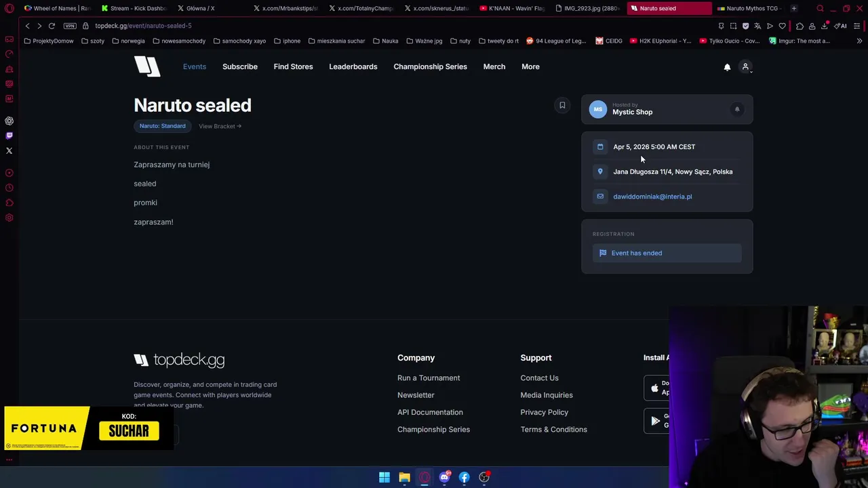Open the tweety do rt bookmarks folder
The width and height of the screenshot is (868, 488).
point(498,41)
